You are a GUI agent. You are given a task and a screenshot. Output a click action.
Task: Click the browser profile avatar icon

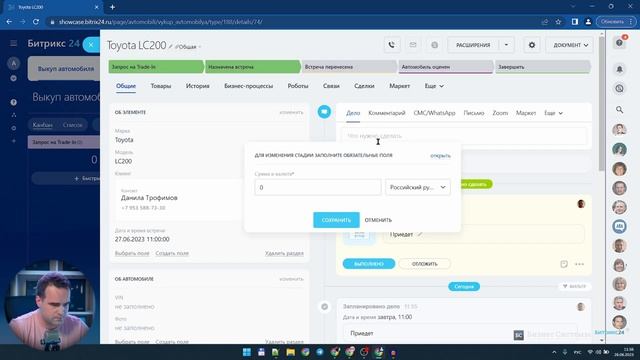(588, 22)
